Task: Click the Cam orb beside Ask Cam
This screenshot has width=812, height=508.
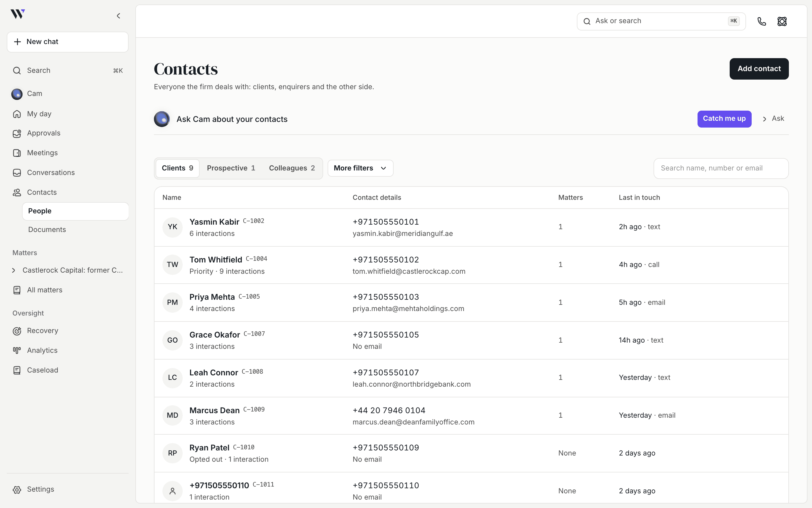Action: click(x=162, y=119)
